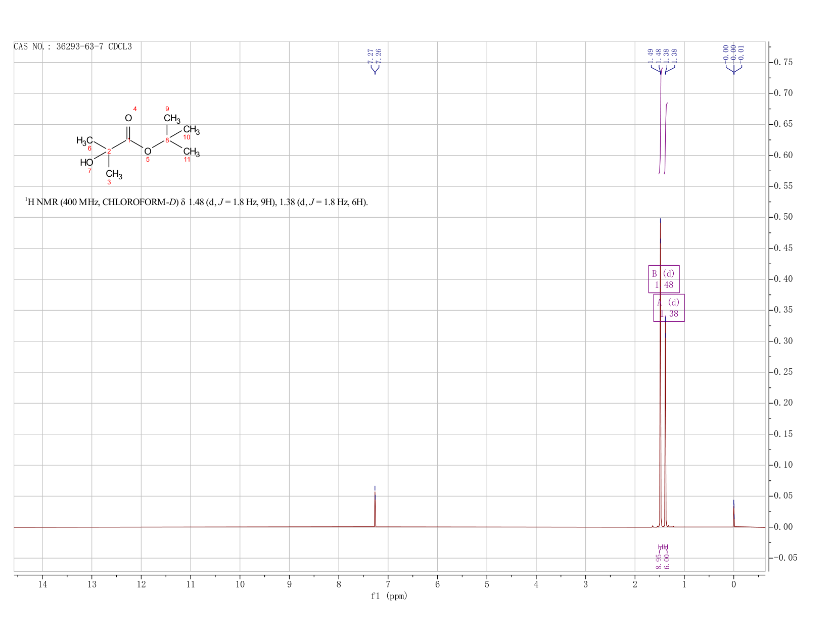Screen dimensions: 834x644
Task: Click CH3 labeled 11 in the structure
Action: coord(192,152)
